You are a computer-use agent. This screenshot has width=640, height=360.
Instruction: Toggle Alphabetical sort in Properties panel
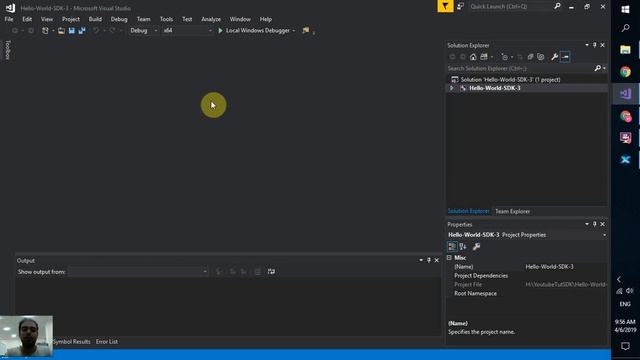(x=463, y=247)
